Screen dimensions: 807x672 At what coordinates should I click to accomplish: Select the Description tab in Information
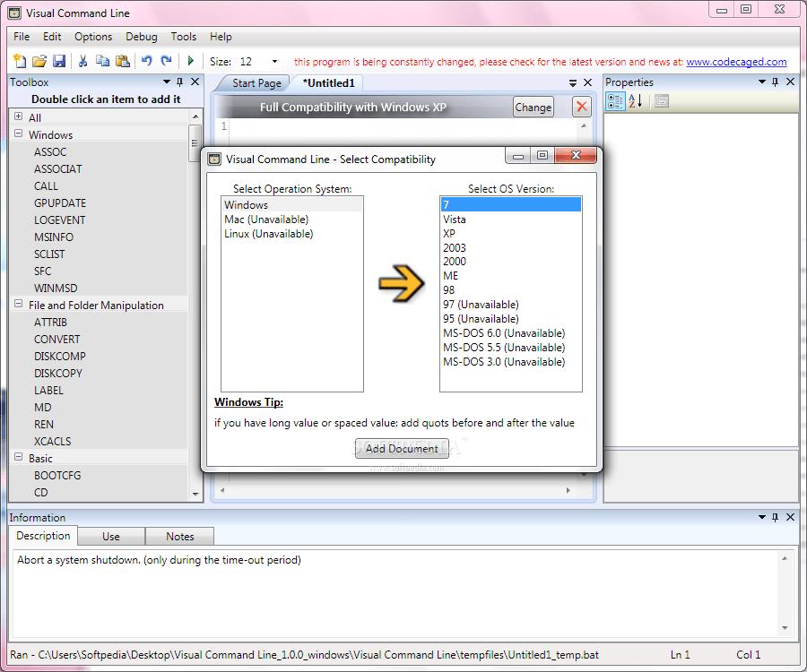[43, 536]
